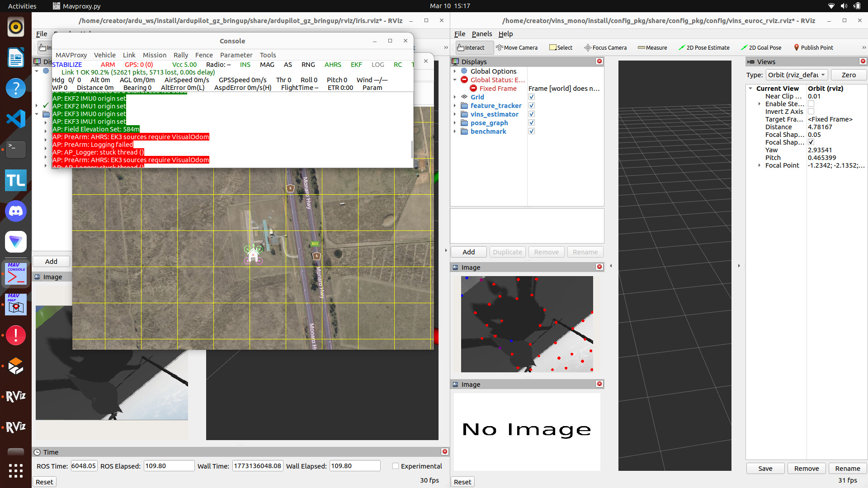Uncheck the feature_tracker display checkbox
Screen dimensions: 868x488
(532, 105)
